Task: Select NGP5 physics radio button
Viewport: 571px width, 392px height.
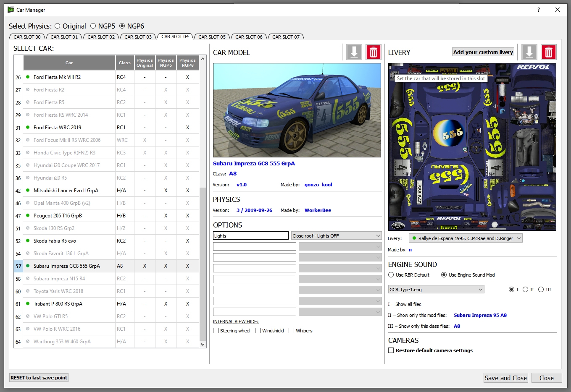Action: coord(93,26)
